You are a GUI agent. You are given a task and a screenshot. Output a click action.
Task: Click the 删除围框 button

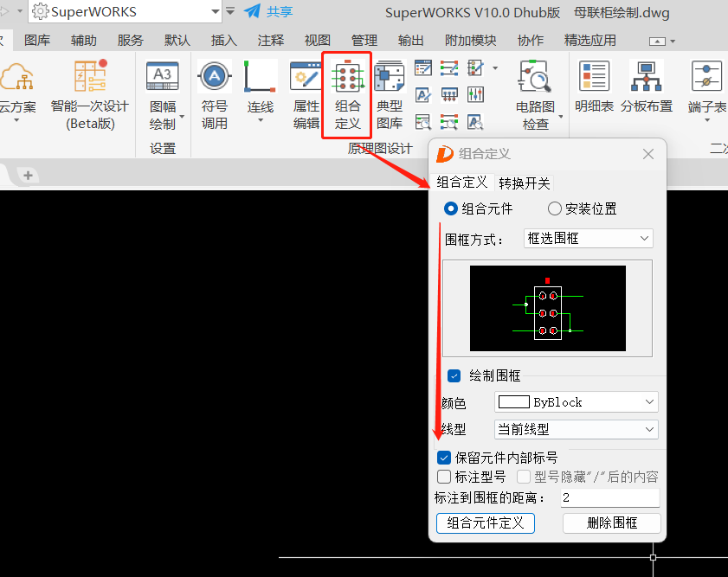click(x=612, y=523)
